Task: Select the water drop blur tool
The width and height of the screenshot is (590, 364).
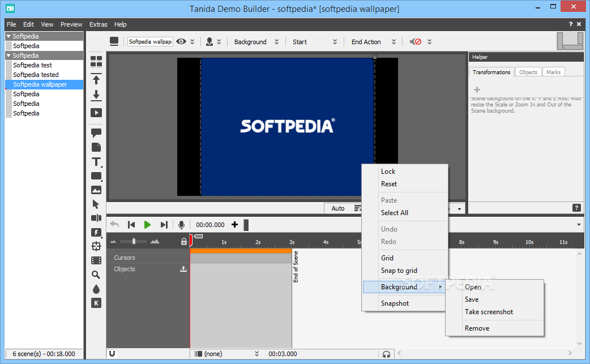Action: coord(96,289)
